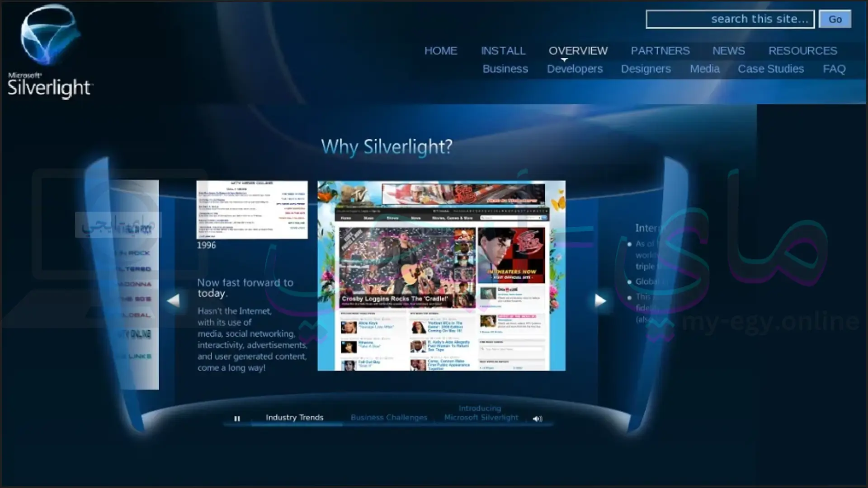Click the Now fast forward to today text
The height and width of the screenshot is (488, 868).
tap(245, 288)
